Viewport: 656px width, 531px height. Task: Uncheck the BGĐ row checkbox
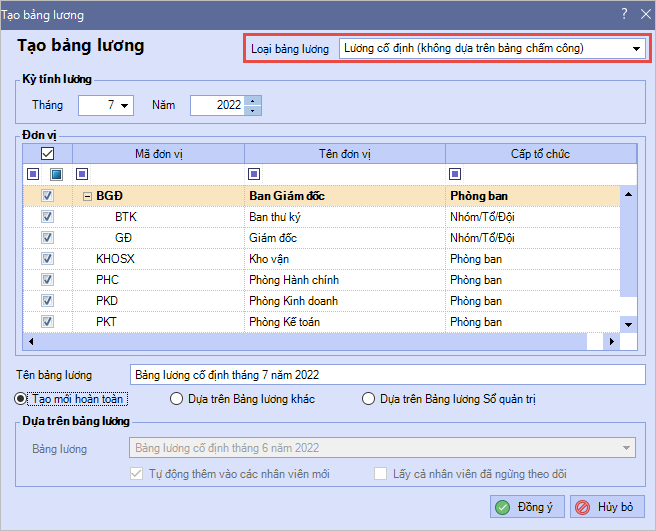click(47, 195)
